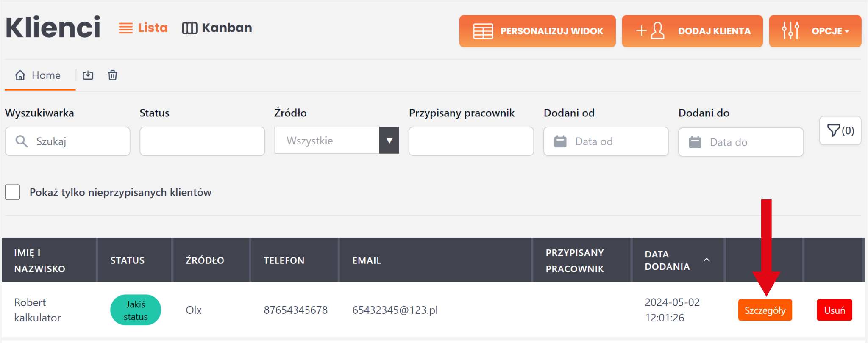This screenshot has height=343, width=868.
Task: Click the filter funnel icon showing (0)
Action: (x=840, y=130)
